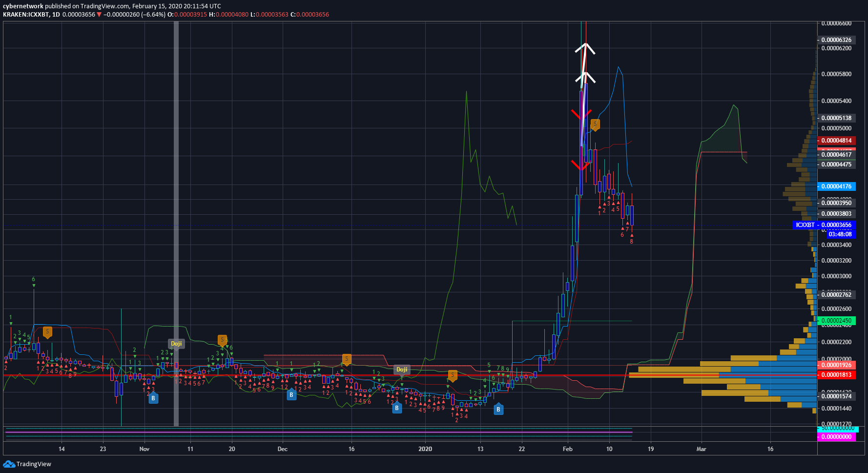Select the blue B buy marker near Dec

click(x=291, y=394)
